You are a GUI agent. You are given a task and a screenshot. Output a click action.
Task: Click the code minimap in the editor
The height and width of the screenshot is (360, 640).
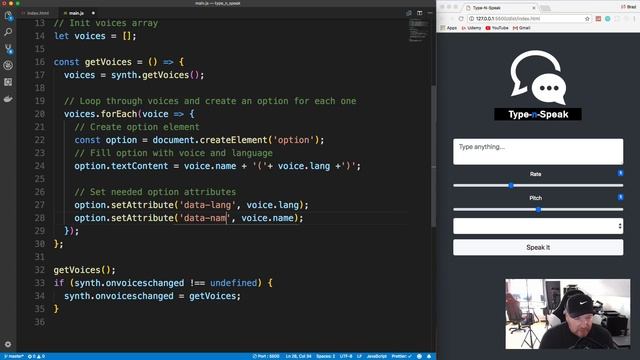tap(418, 31)
